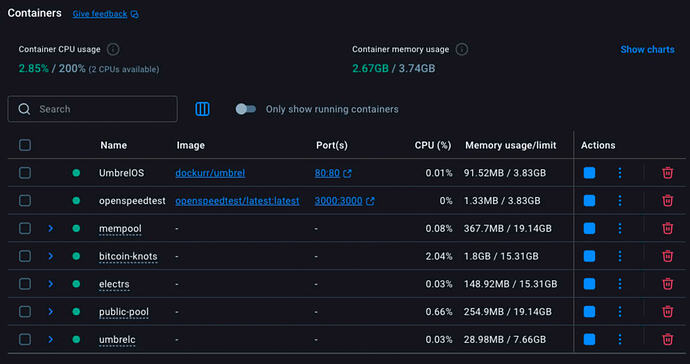Show info about Container CPU usage
Image resolution: width=690 pixels, height=364 pixels.
point(113,49)
